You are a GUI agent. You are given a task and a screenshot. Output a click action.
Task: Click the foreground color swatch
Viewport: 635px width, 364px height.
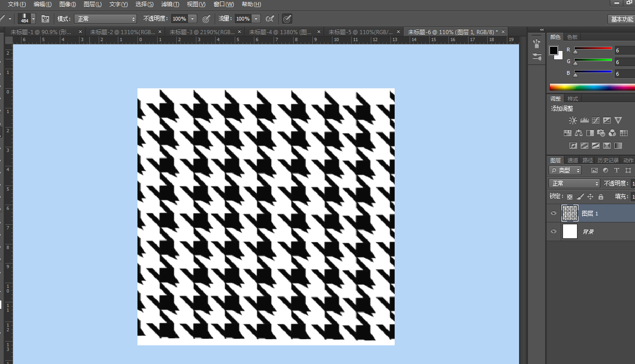[554, 50]
